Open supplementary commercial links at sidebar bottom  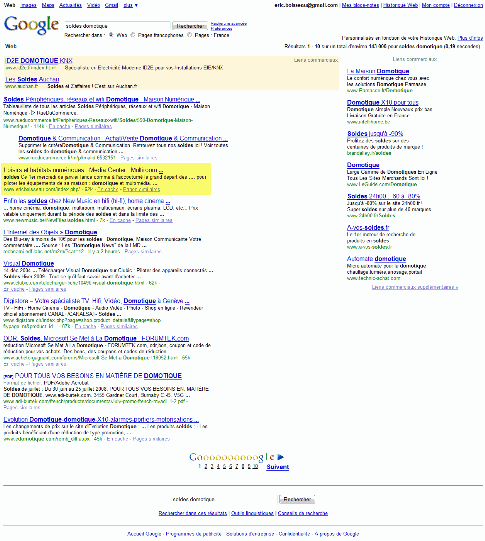[415, 287]
